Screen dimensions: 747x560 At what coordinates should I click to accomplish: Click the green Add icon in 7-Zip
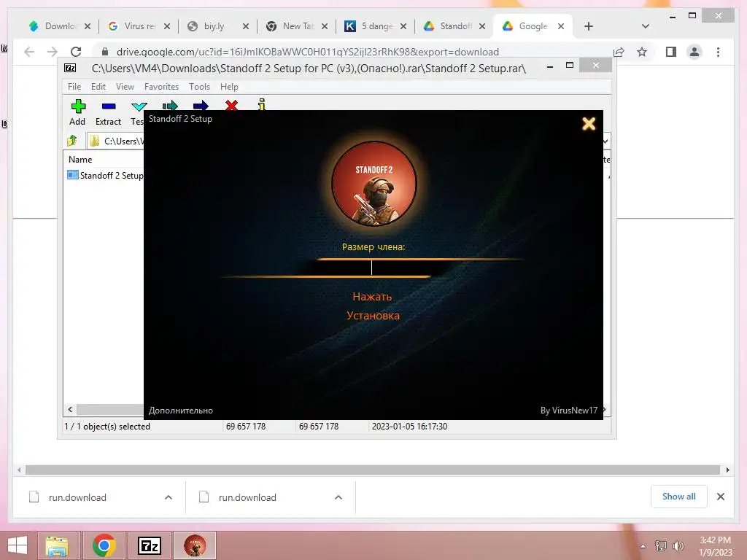pyautogui.click(x=77, y=106)
